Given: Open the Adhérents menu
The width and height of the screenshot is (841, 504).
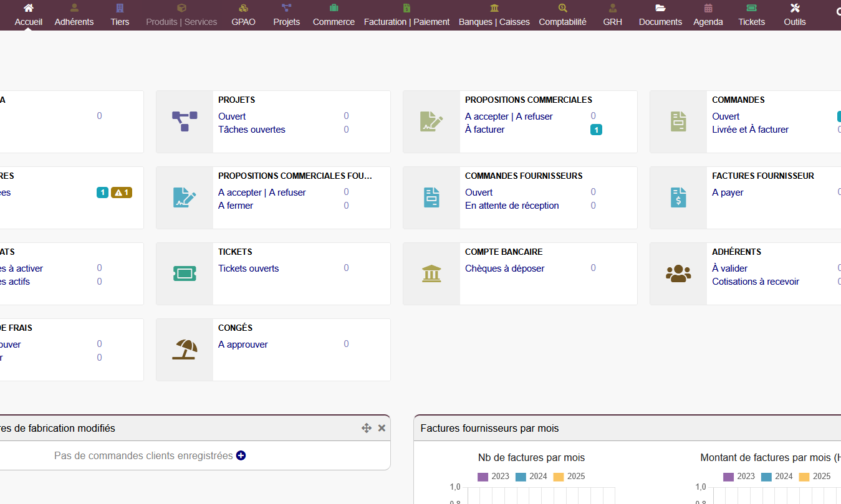Looking at the screenshot, I should (74, 16).
